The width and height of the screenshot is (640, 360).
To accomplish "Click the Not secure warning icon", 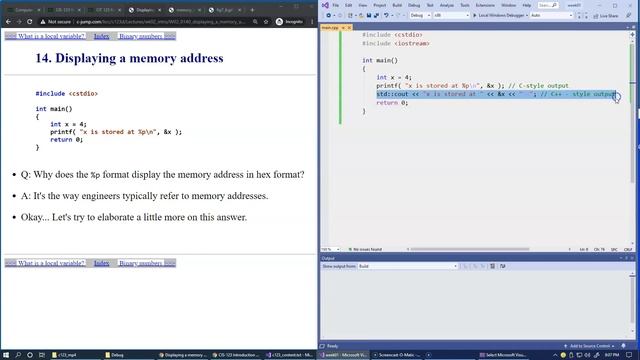I will [43, 22].
